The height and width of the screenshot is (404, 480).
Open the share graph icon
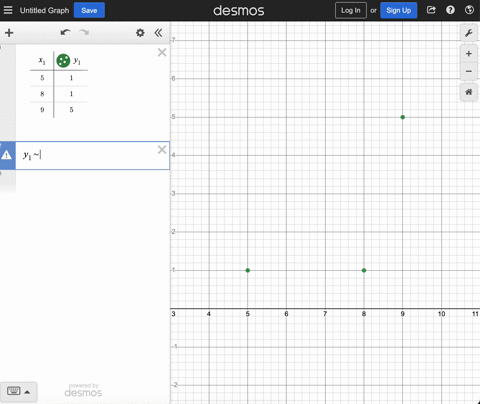431,10
